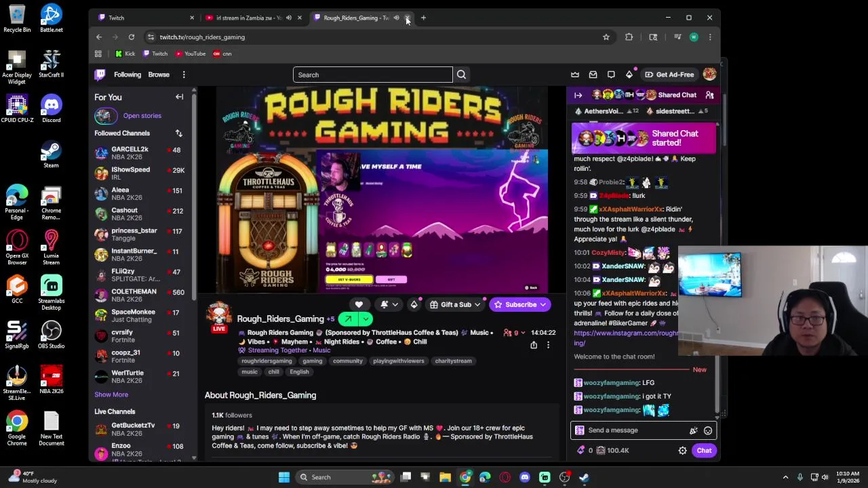This screenshot has height=488, width=868.
Task: Mute the Rough_Riders_Gaming tab audio
Action: coord(396,18)
